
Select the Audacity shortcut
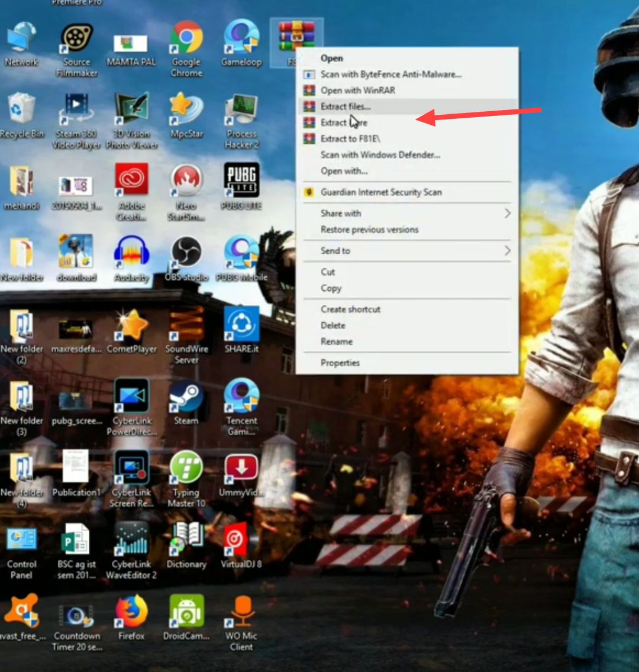point(131,259)
